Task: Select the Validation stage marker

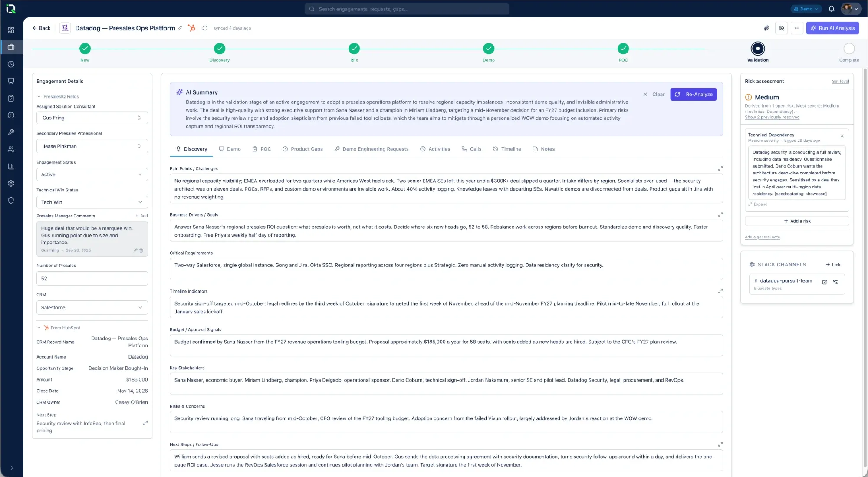Action: 758,49
